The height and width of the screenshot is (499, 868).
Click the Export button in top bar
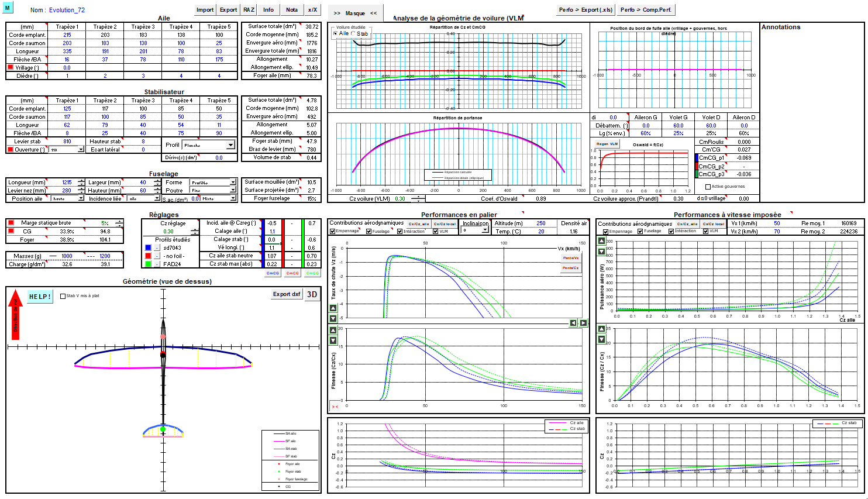[x=228, y=10]
